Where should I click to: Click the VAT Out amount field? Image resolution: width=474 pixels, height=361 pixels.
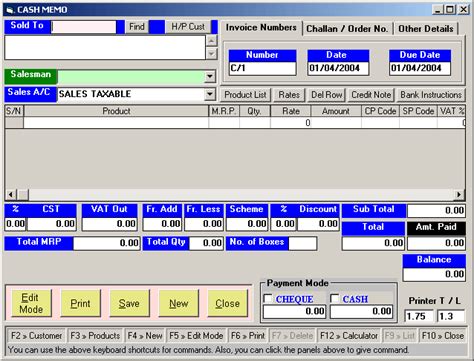(110, 224)
